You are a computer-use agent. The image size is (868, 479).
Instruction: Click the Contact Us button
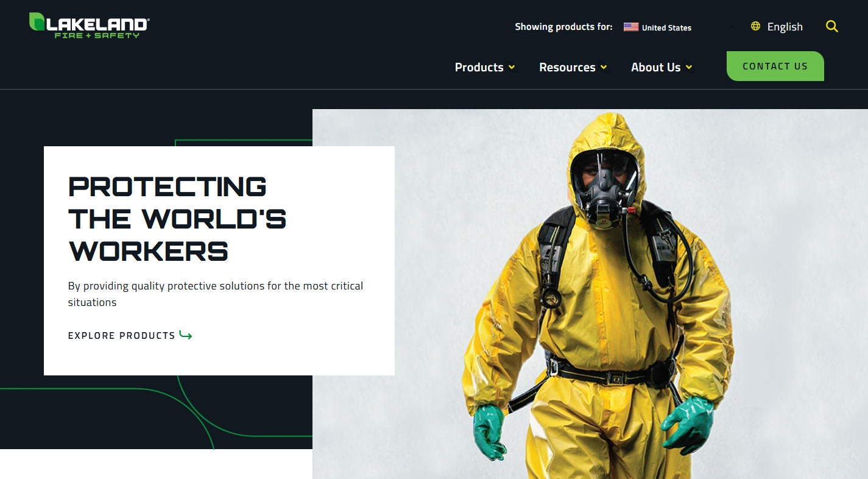(775, 66)
